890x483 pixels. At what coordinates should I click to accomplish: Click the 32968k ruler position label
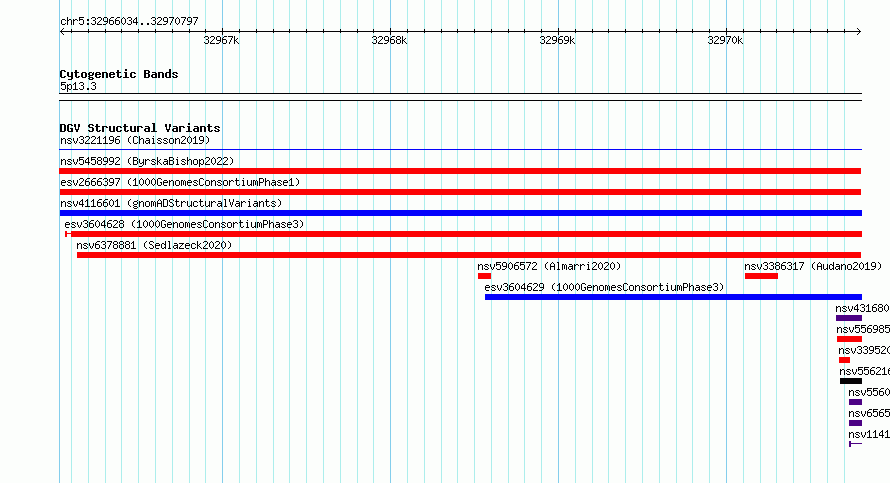389,40
